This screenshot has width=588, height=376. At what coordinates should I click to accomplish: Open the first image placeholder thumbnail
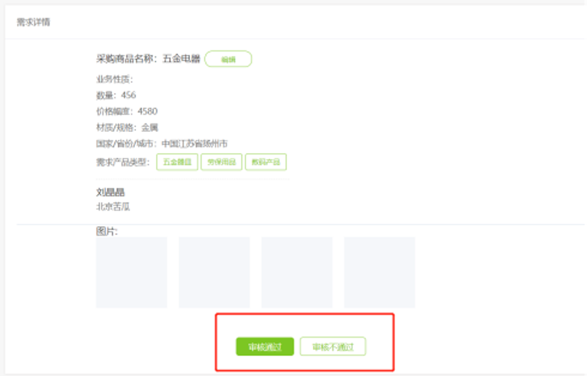pos(132,273)
